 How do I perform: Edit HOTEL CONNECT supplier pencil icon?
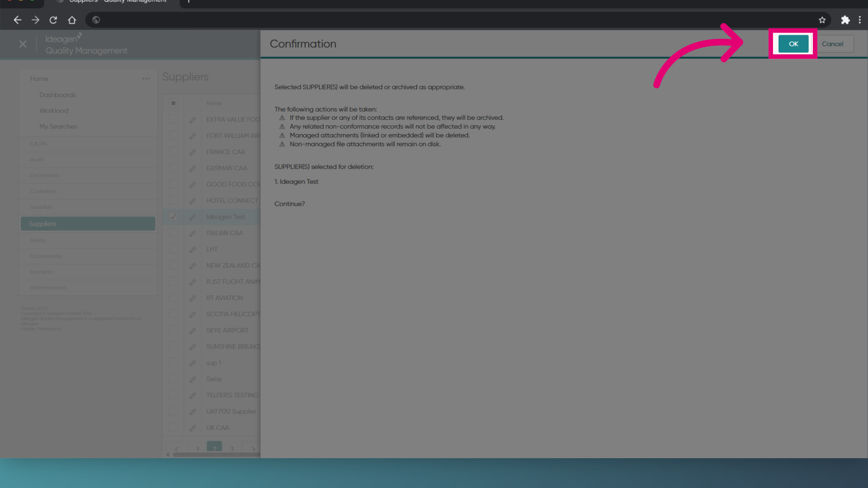pyautogui.click(x=193, y=201)
